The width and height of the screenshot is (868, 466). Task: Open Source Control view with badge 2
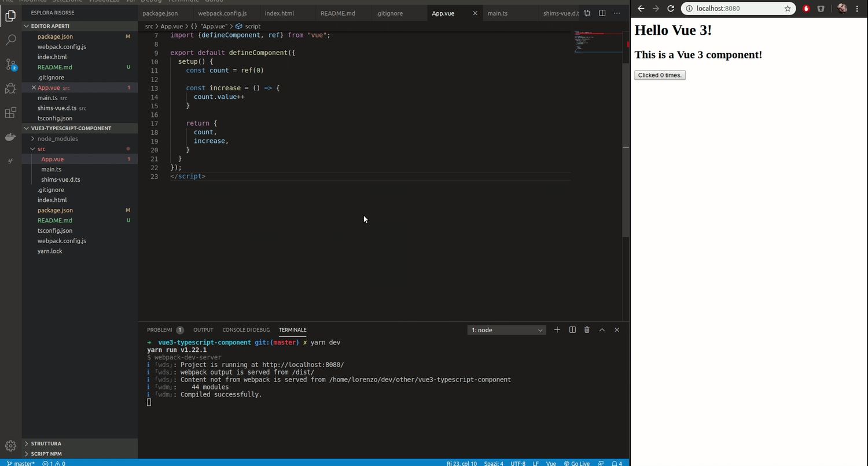tap(10, 64)
